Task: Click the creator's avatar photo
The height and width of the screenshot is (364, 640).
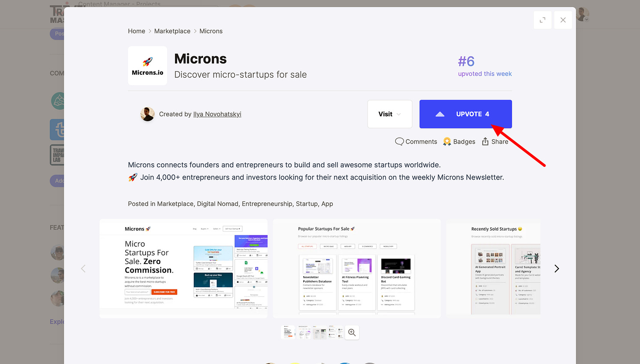Action: (147, 114)
